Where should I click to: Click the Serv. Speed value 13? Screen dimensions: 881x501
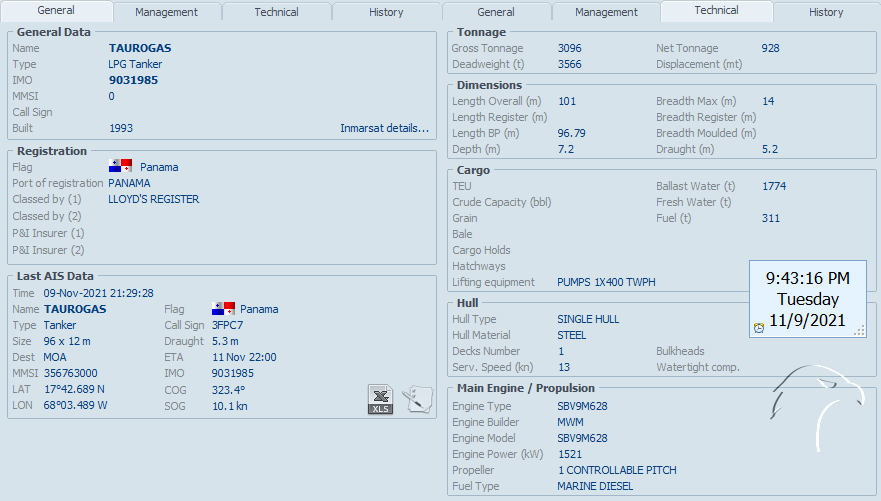[x=564, y=367]
